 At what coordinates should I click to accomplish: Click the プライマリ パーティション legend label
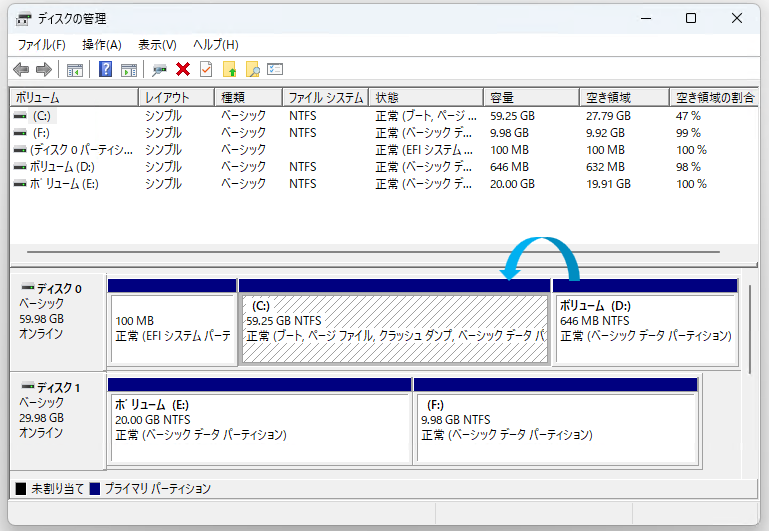[157, 489]
